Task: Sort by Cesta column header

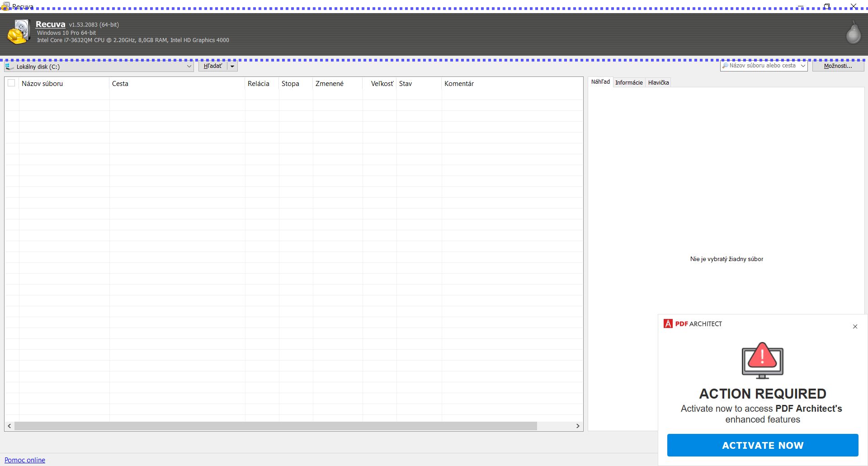Action: (177, 83)
